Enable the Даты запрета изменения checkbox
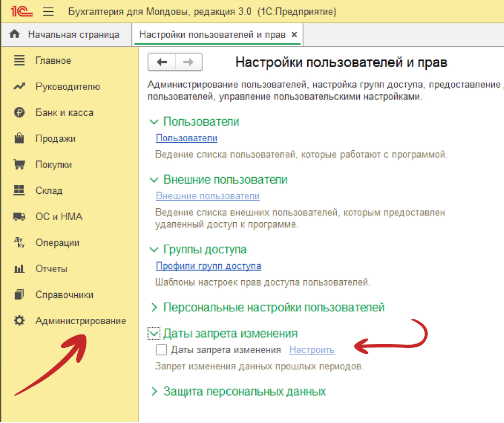The image size is (504, 423). [161, 349]
